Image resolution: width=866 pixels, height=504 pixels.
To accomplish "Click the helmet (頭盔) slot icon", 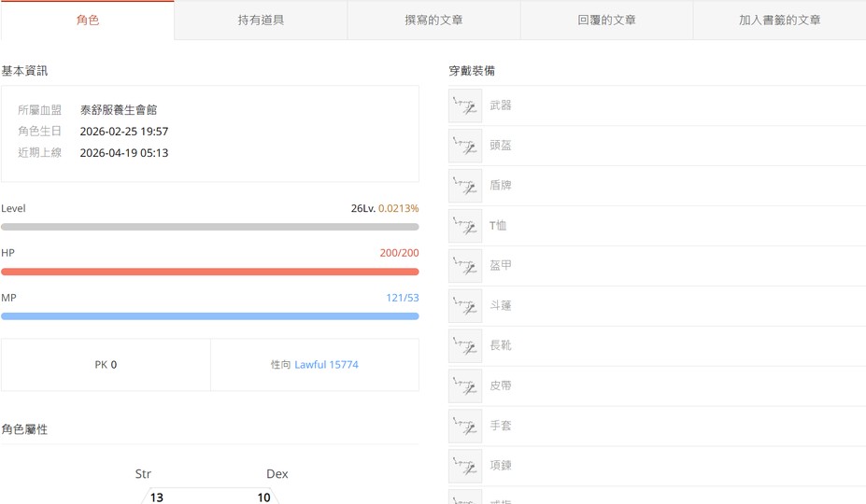I will click(465, 146).
